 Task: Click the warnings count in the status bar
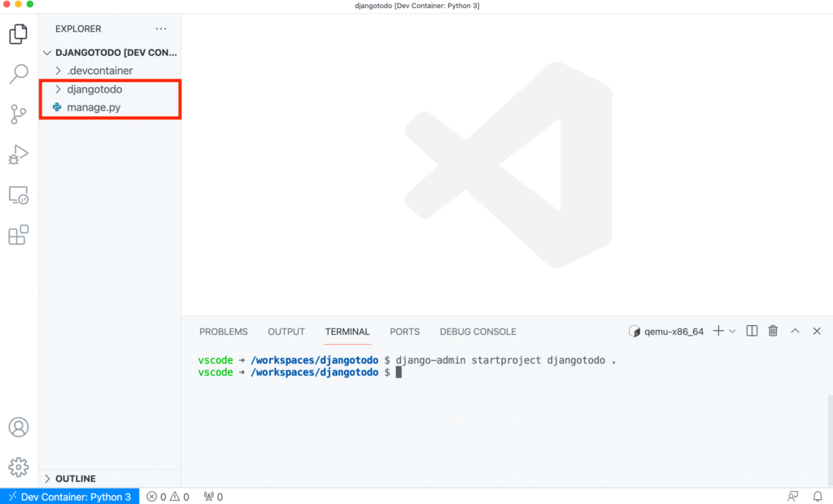(x=180, y=497)
